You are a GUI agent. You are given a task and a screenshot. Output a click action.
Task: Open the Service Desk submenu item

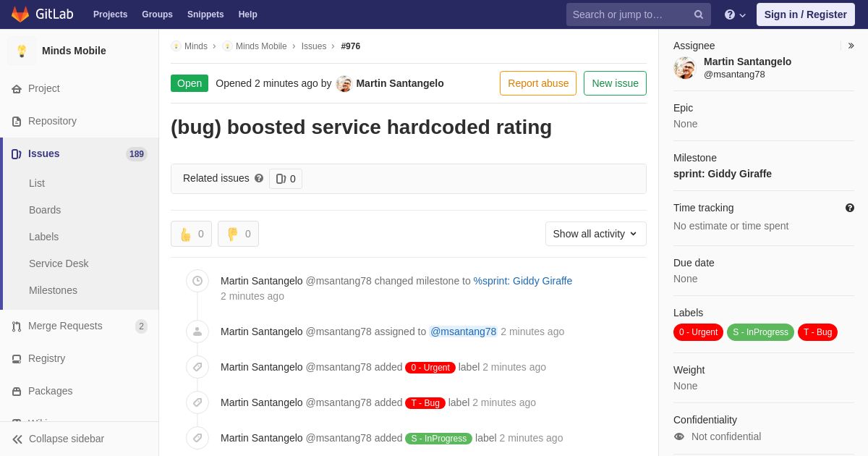pyautogui.click(x=59, y=263)
